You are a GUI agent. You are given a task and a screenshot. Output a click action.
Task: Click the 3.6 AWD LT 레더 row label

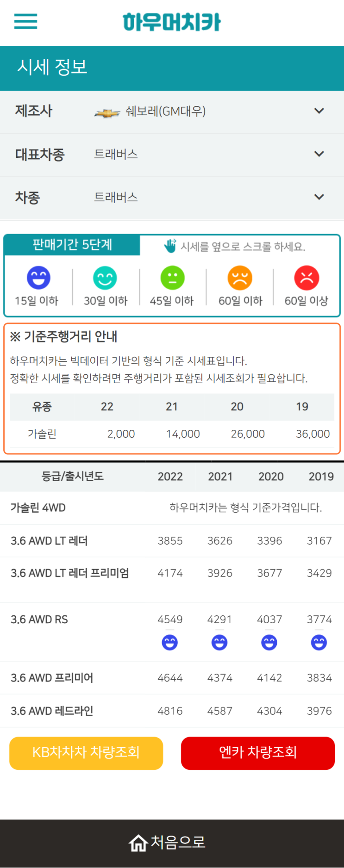pos(49,540)
